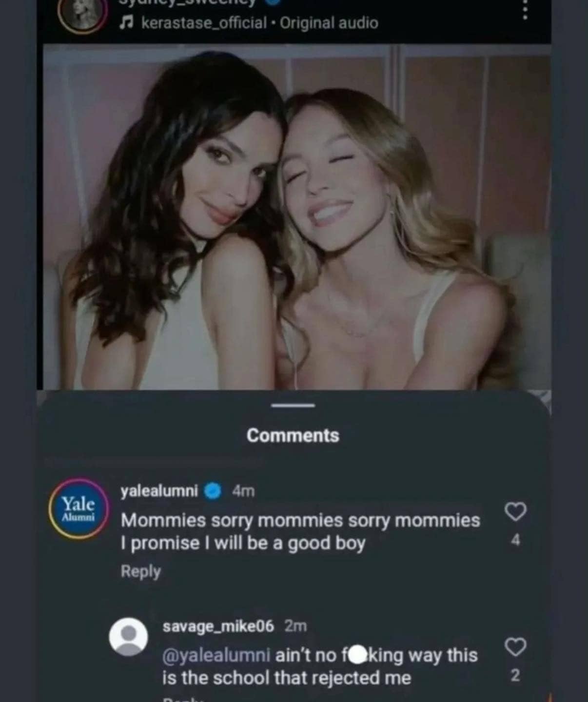Like savage_mike06's reply with the heart
The image size is (588, 702).
pos(515,647)
